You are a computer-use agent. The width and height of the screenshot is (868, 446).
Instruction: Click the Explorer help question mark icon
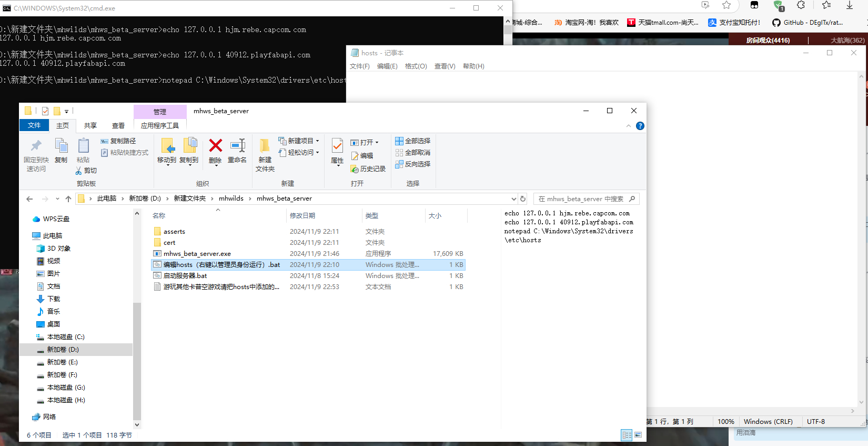(x=640, y=126)
